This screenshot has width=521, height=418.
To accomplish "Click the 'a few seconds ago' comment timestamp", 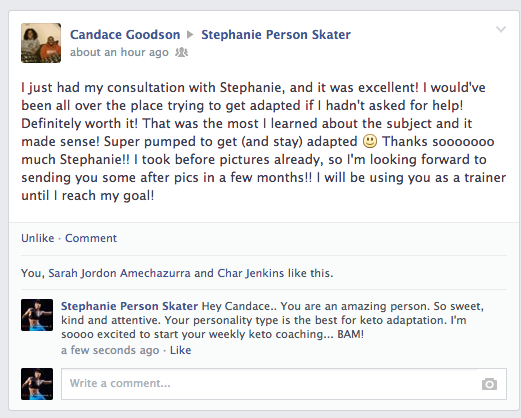I will [x=110, y=350].
